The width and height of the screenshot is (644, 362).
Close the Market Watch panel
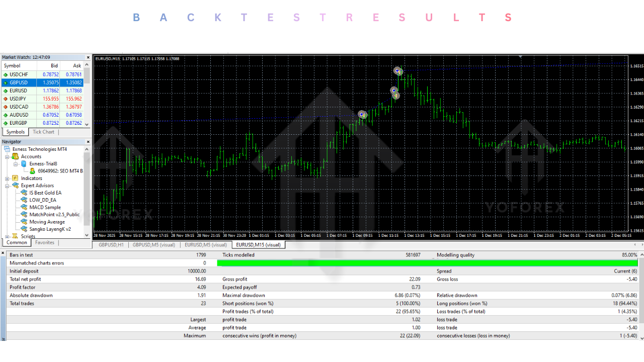[x=88, y=57]
